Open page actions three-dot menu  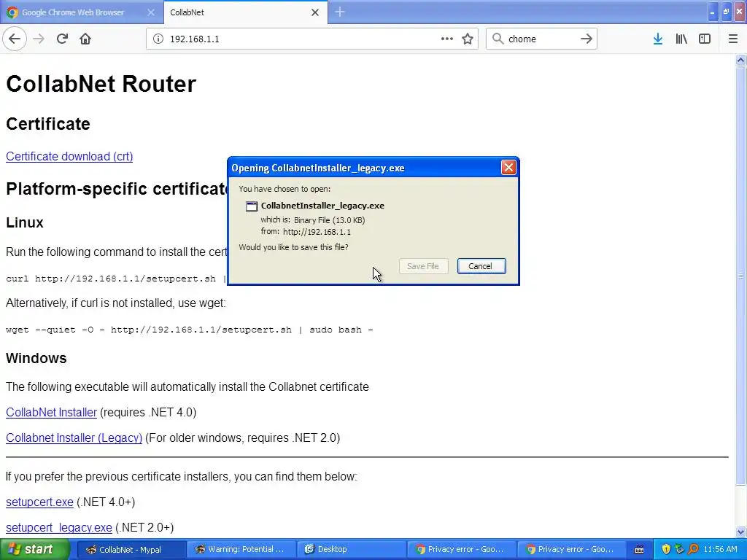[x=447, y=39]
